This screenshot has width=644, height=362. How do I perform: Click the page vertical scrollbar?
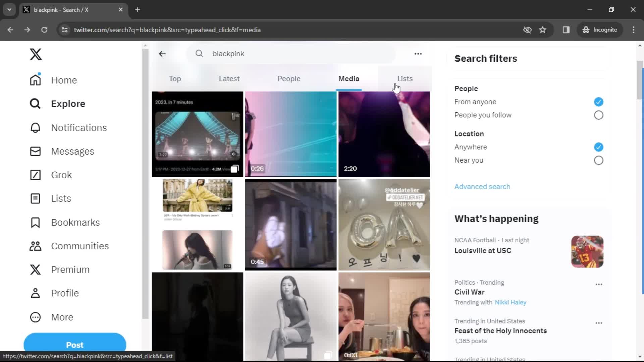pos(640,80)
